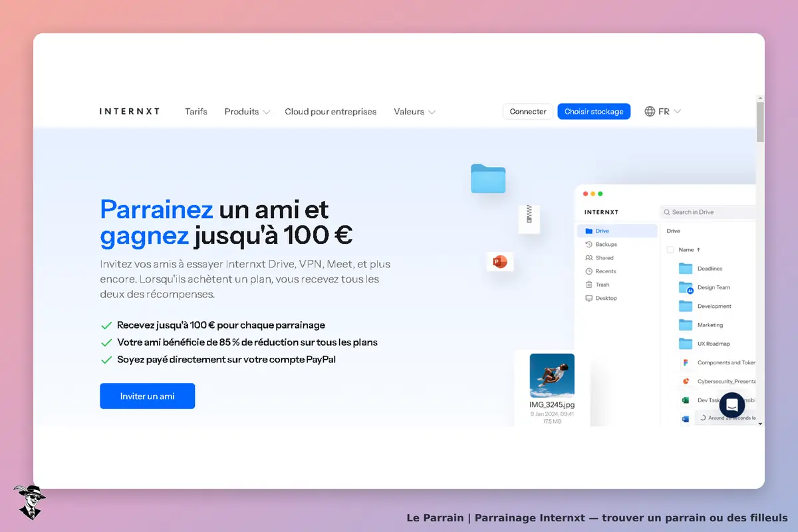Click the Marketing folder icon
Image resolution: width=798 pixels, height=532 pixels.
pyautogui.click(x=686, y=325)
